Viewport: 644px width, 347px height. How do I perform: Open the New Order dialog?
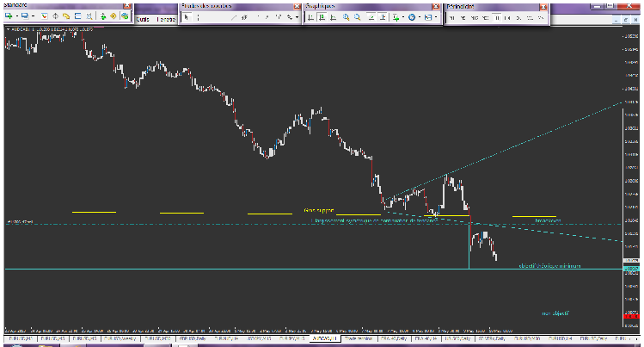102,16
